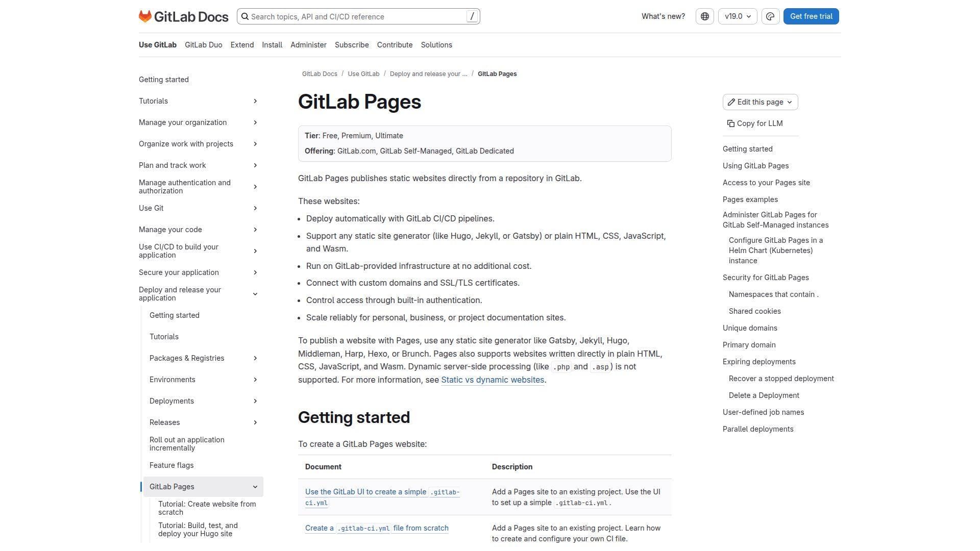Open the globe language selector icon
Viewport: 980px width, 551px height.
[704, 16]
